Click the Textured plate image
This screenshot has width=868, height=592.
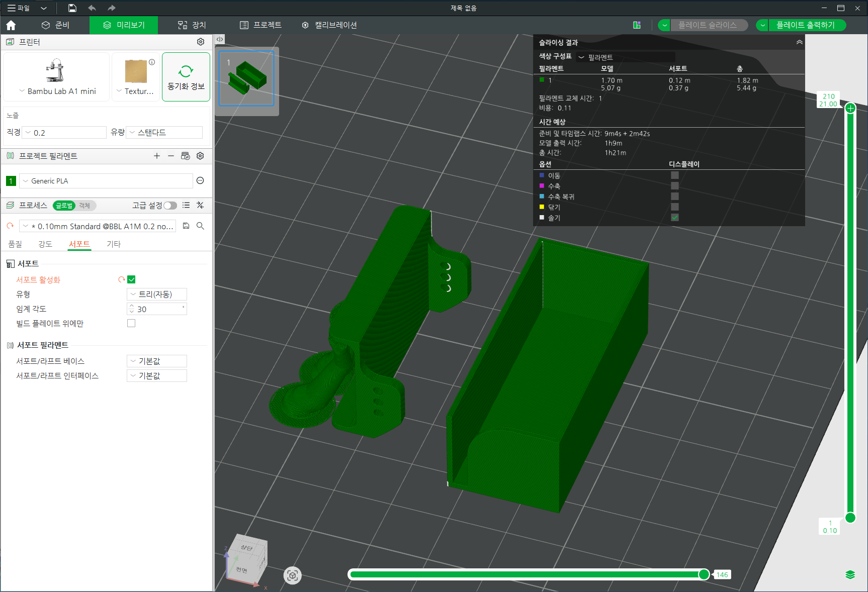136,71
